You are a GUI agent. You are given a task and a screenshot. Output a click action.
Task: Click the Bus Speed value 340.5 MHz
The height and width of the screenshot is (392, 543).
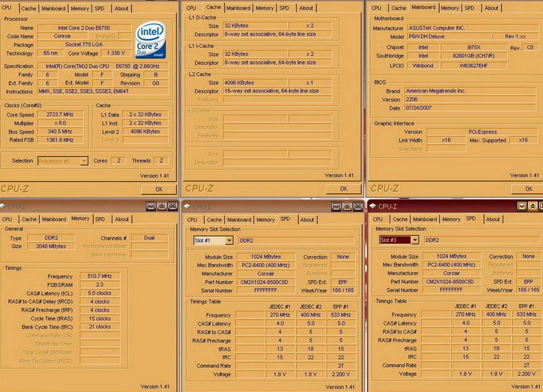tap(60, 131)
